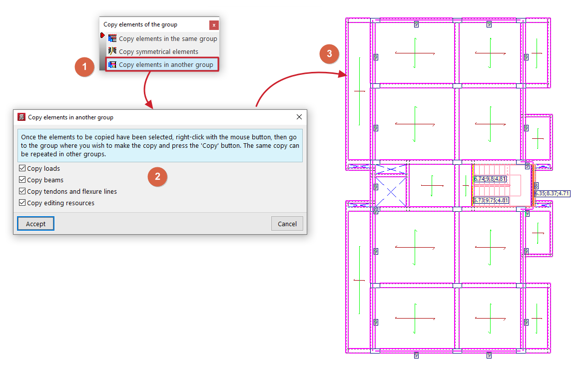Select 'Copy elements in the same group' icon
Viewport: 588px width, 365px height.
click(112, 38)
